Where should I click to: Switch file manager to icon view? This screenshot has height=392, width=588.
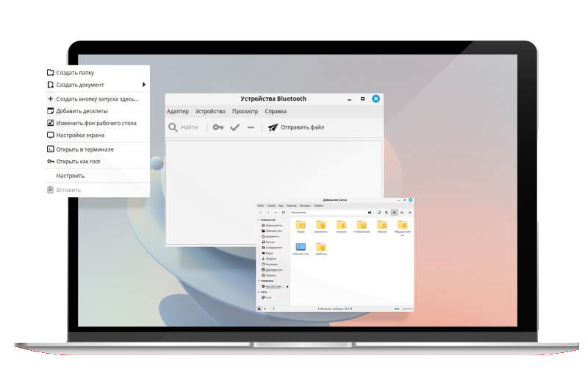click(394, 213)
